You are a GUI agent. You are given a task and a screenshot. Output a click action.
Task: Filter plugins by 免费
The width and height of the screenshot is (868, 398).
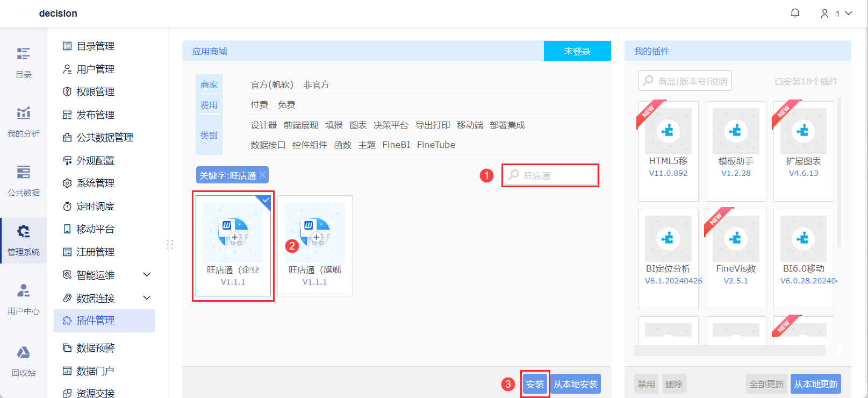[x=286, y=104]
